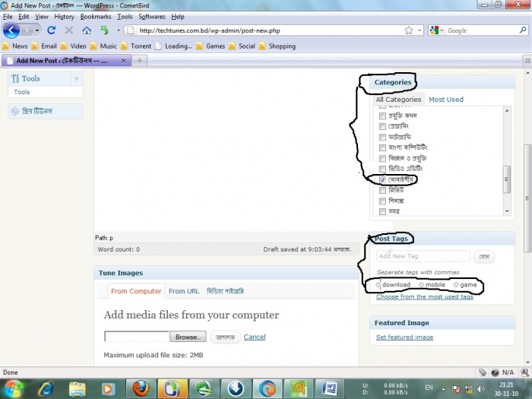Click the Add New Tag input field

point(423,256)
